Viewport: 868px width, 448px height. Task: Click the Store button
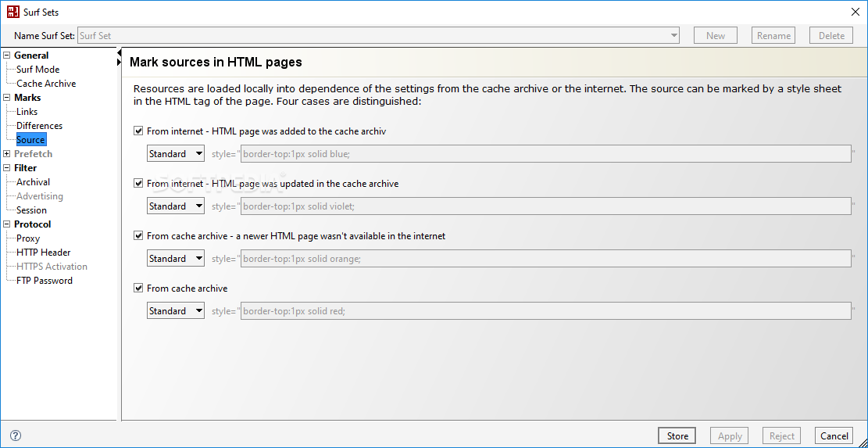677,435
